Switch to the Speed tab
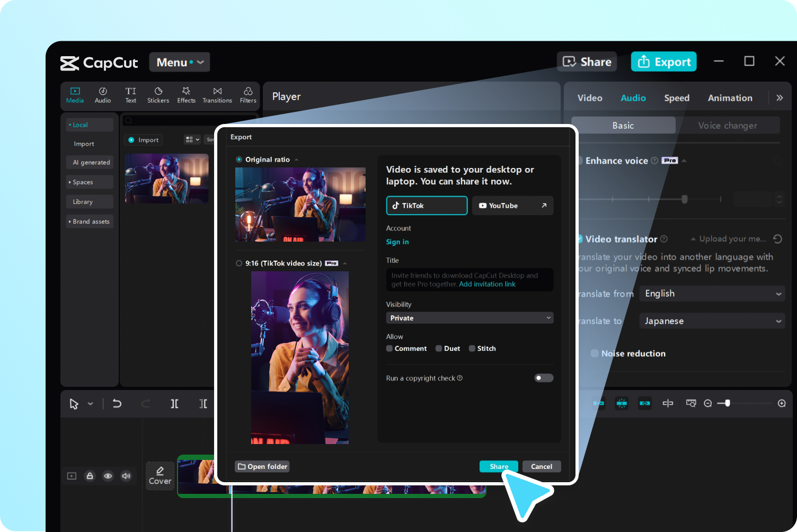The width and height of the screenshot is (797, 532). pyautogui.click(x=677, y=97)
